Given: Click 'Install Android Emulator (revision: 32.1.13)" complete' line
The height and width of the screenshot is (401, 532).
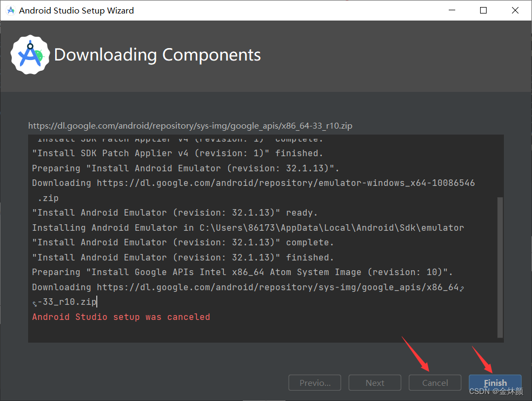Looking at the screenshot, I should point(183,243).
